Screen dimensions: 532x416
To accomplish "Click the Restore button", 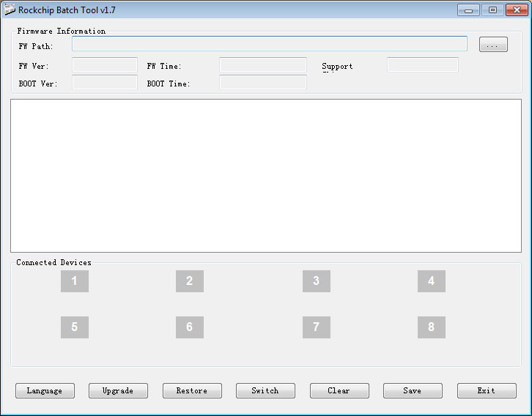I will pyautogui.click(x=192, y=390).
